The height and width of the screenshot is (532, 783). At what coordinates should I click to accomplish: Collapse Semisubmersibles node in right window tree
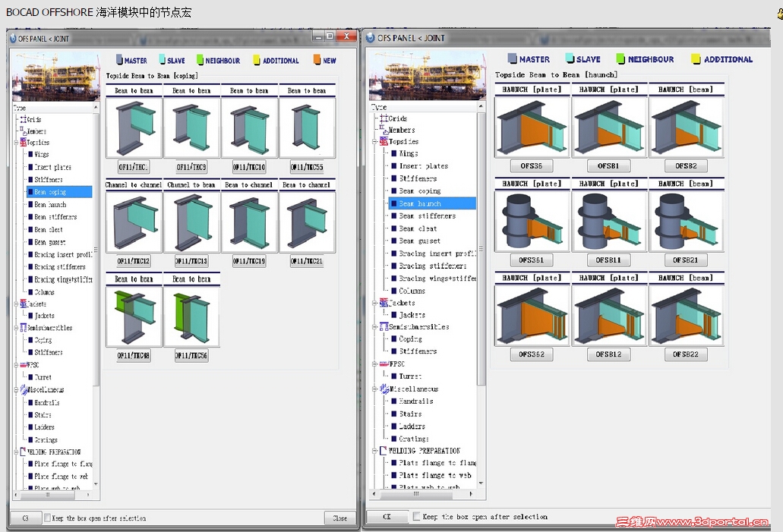[x=374, y=327]
